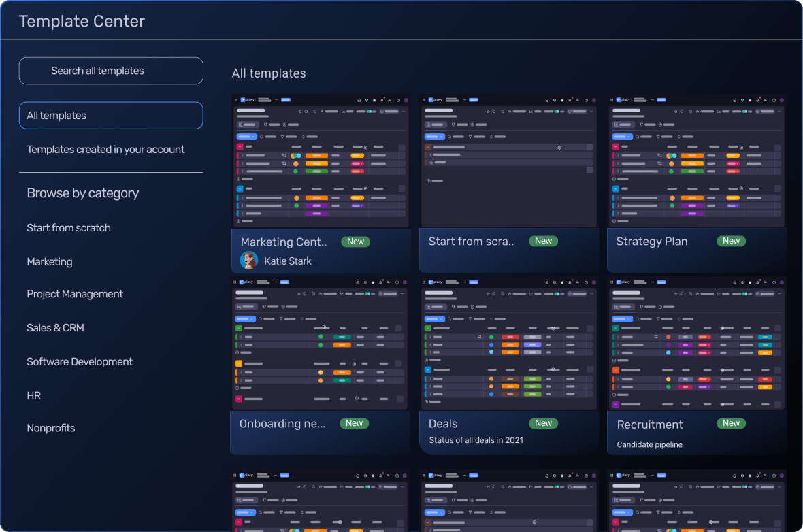The width and height of the screenshot is (803, 532).
Task: Open the HR category
Action: coord(34,396)
